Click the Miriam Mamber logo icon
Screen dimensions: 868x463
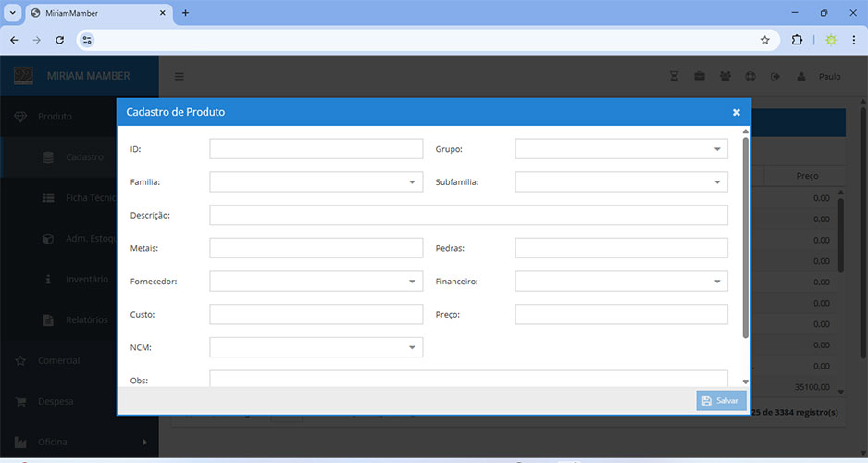pyautogui.click(x=23, y=76)
